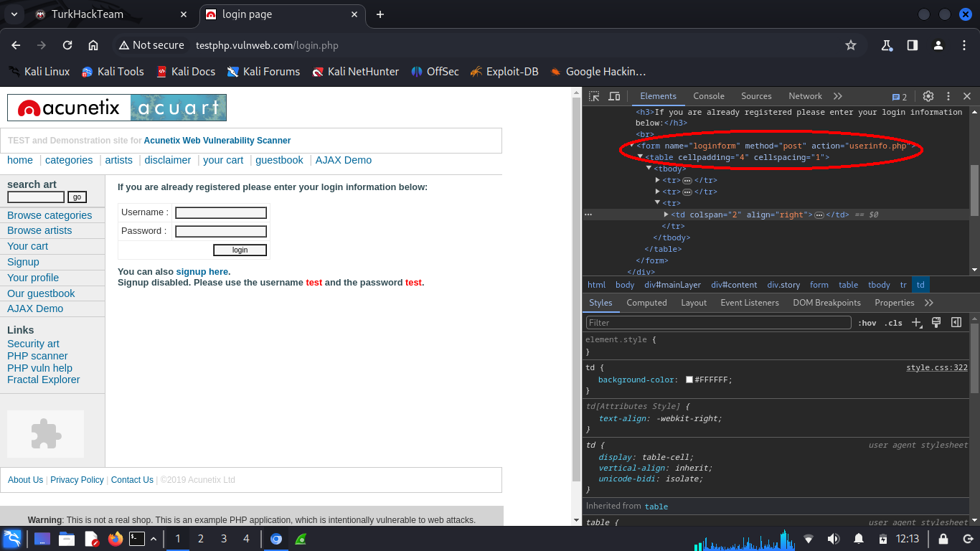Viewport: 980px width, 551px height.
Task: Open the Layout tab
Action: pyautogui.click(x=694, y=303)
